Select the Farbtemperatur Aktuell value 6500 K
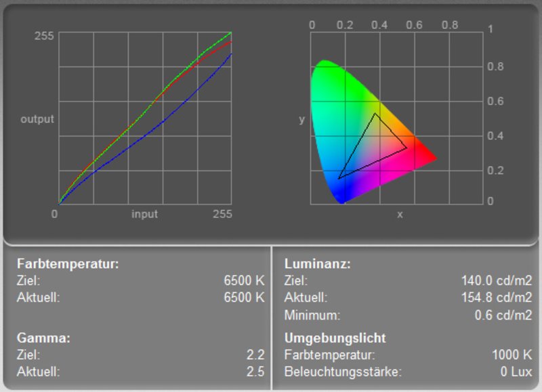The image size is (542, 392). tap(244, 297)
